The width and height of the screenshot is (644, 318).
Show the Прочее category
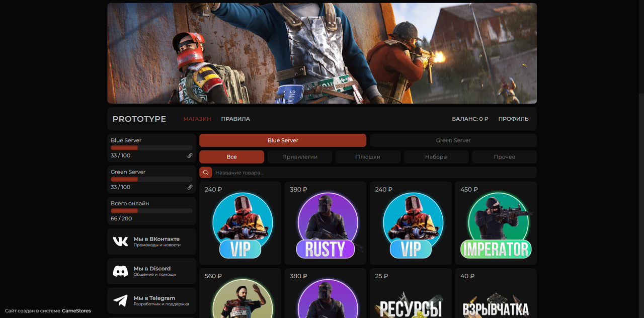coord(504,157)
